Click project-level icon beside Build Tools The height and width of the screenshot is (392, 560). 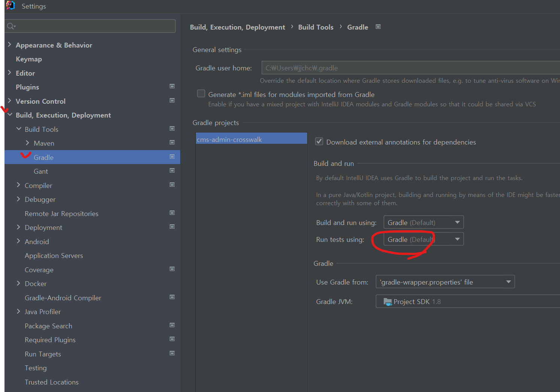(x=172, y=128)
